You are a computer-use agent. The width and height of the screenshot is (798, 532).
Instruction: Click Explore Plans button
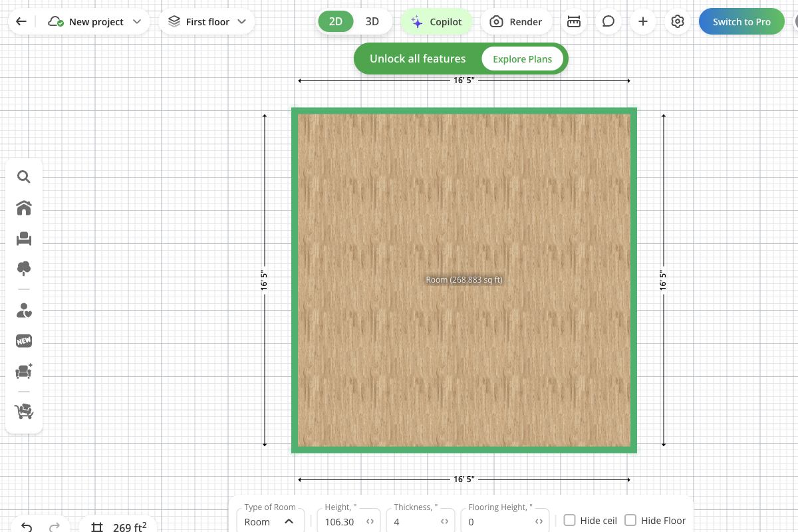point(522,59)
